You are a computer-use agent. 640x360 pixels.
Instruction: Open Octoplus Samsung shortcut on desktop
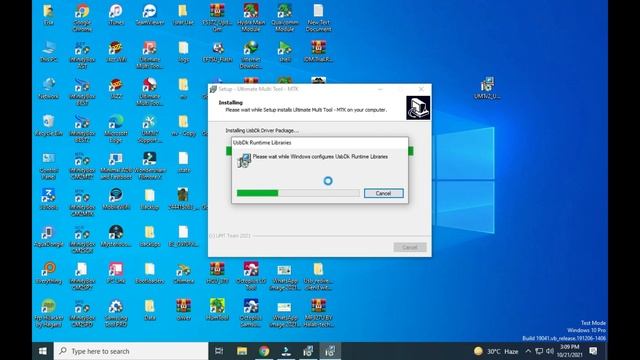251,313
